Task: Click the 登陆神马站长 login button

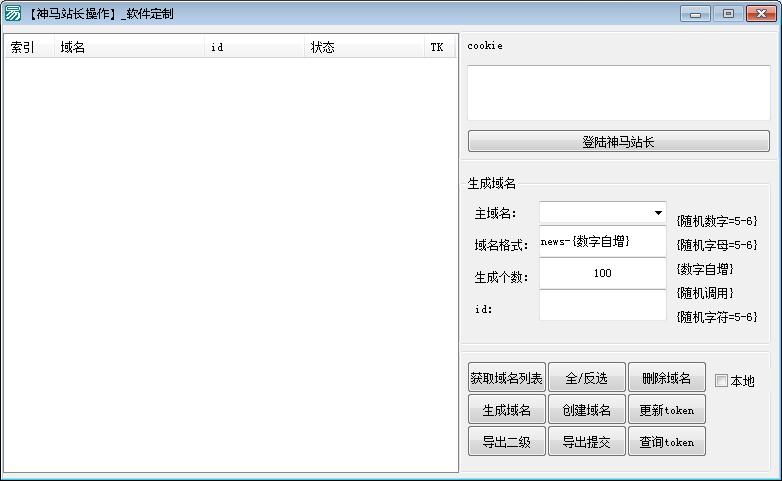Action: pyautogui.click(x=618, y=142)
